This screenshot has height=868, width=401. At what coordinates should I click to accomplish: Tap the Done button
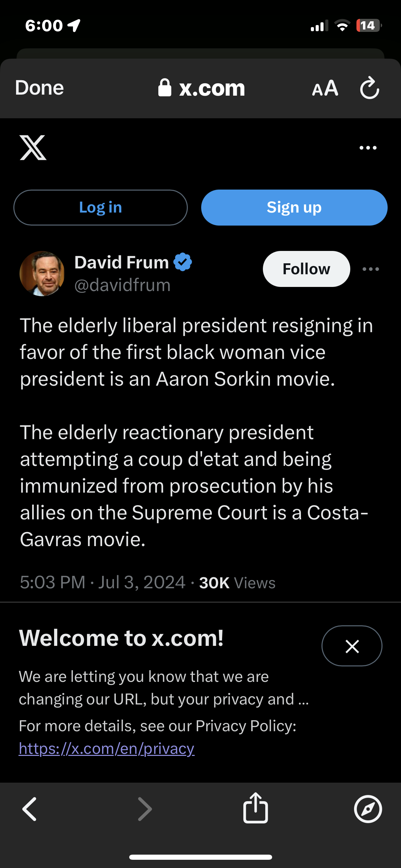click(39, 88)
